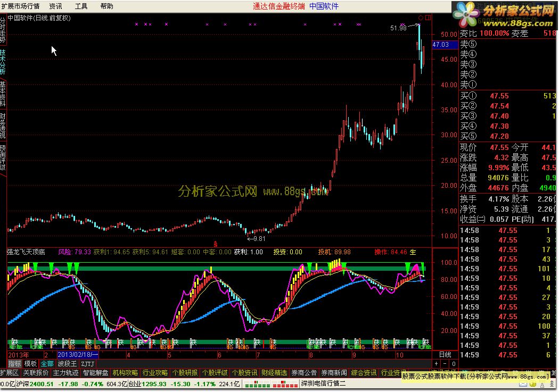Viewport: 559px width, 392px height.
Task: Open 行业攻略 in the bottom bar
Action: 155,373
